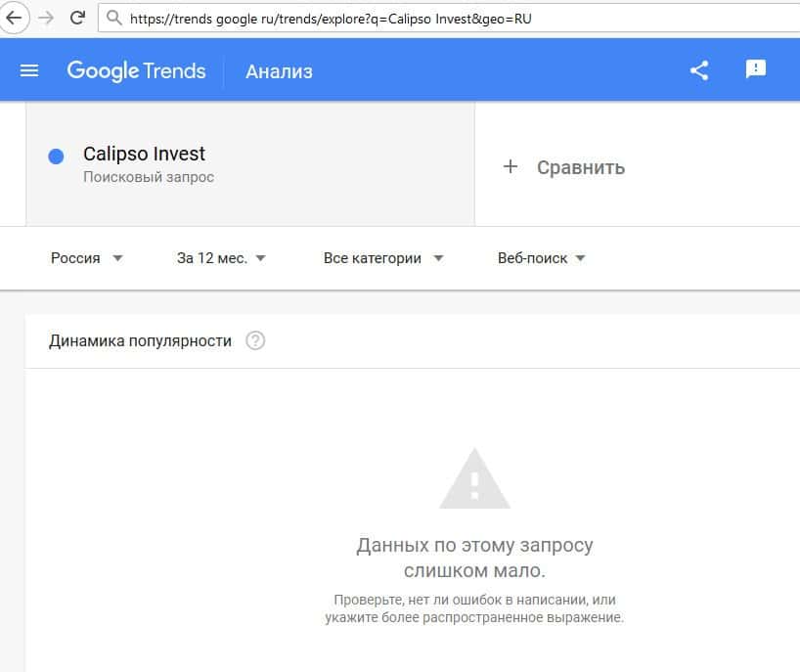
Task: Open the Веб-поиск search type dropdown
Action: pos(542,258)
